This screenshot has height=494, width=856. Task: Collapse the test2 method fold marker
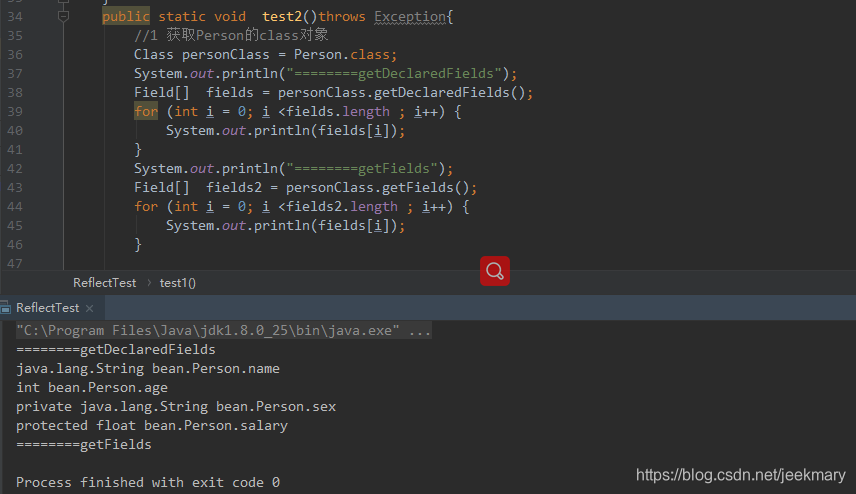(x=63, y=16)
